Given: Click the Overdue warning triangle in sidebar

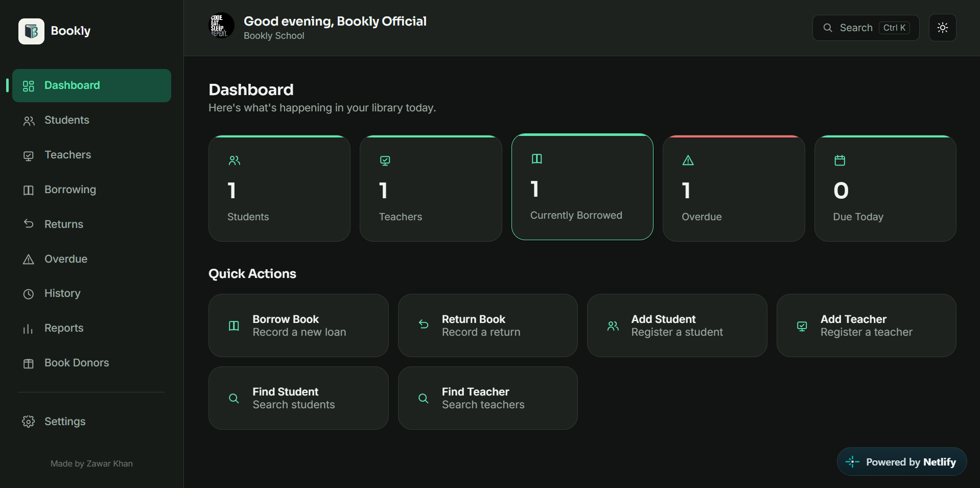Looking at the screenshot, I should pos(29,259).
